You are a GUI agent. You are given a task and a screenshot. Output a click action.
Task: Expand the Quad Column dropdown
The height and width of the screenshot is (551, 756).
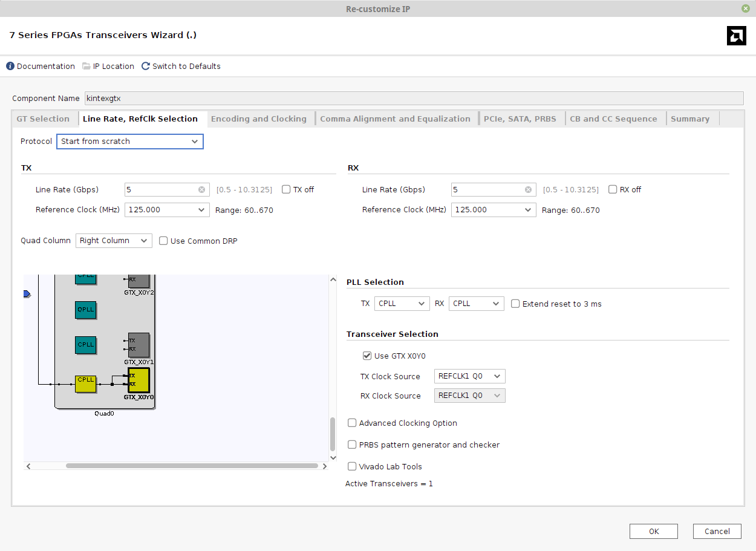pos(145,240)
